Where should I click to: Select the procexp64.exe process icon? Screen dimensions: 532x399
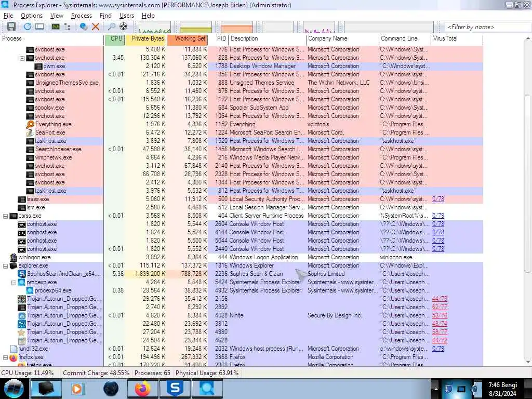(30, 291)
